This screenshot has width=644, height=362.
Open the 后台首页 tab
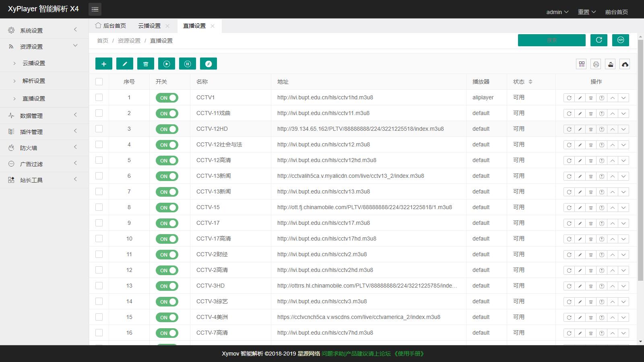click(x=111, y=26)
